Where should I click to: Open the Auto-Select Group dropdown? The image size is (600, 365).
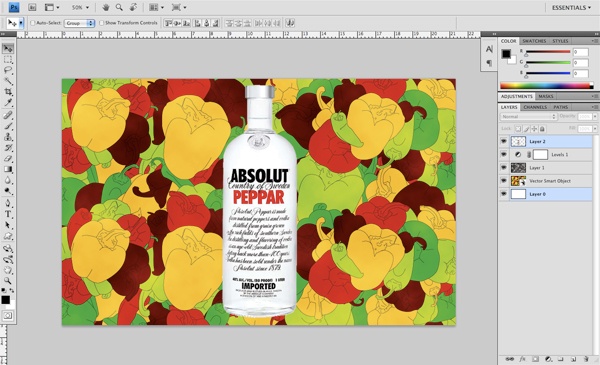pos(79,23)
